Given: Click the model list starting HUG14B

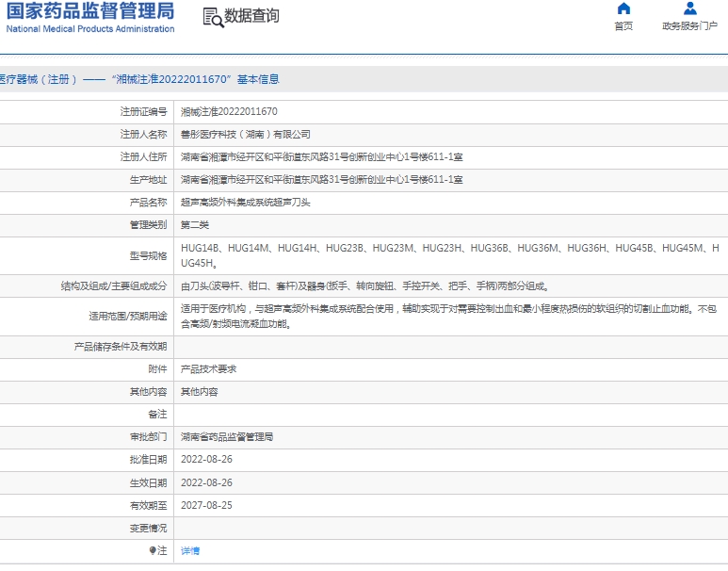Looking at the screenshot, I should point(450,255).
